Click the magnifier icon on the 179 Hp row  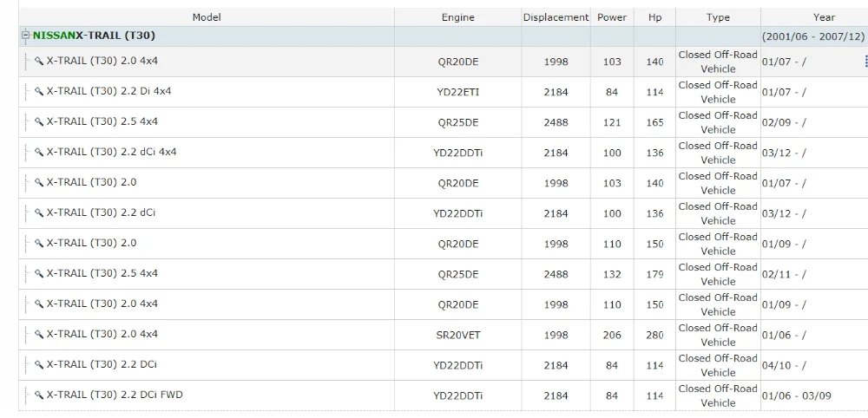(39, 274)
